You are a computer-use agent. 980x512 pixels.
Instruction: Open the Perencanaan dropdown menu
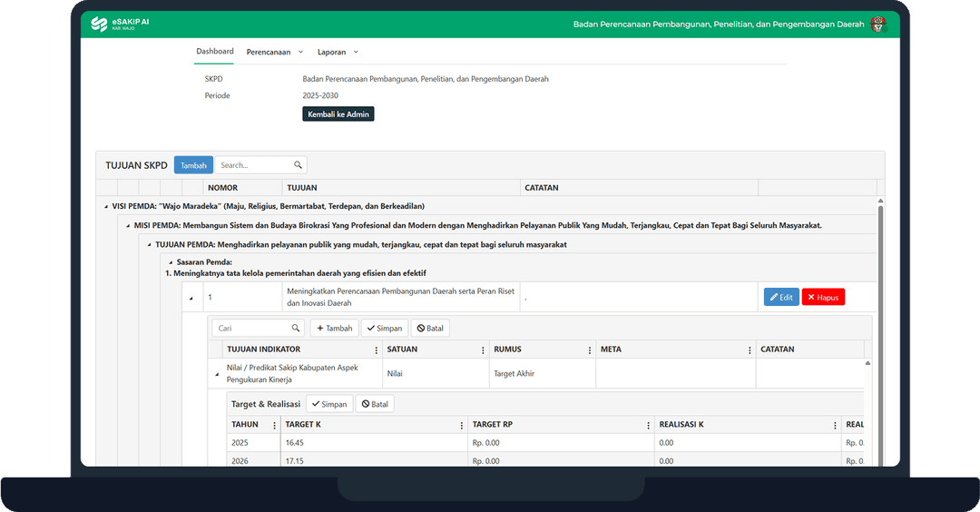tap(275, 52)
